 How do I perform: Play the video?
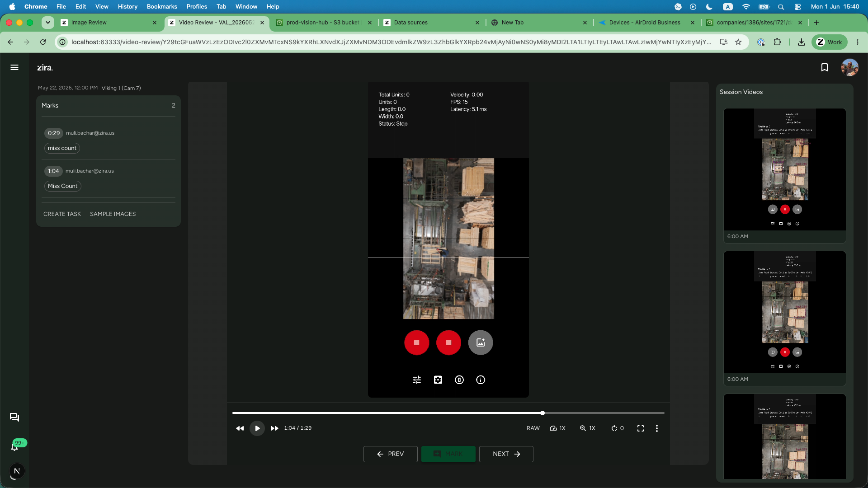point(257,428)
